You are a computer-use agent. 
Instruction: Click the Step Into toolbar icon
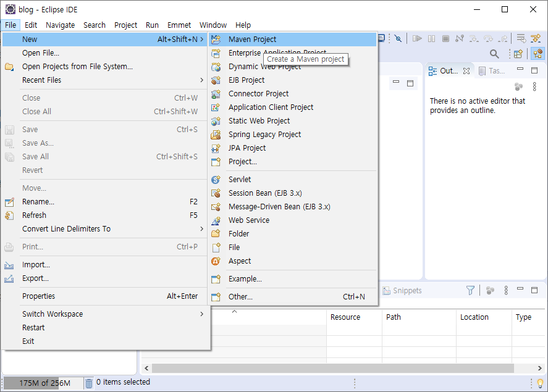click(474, 38)
